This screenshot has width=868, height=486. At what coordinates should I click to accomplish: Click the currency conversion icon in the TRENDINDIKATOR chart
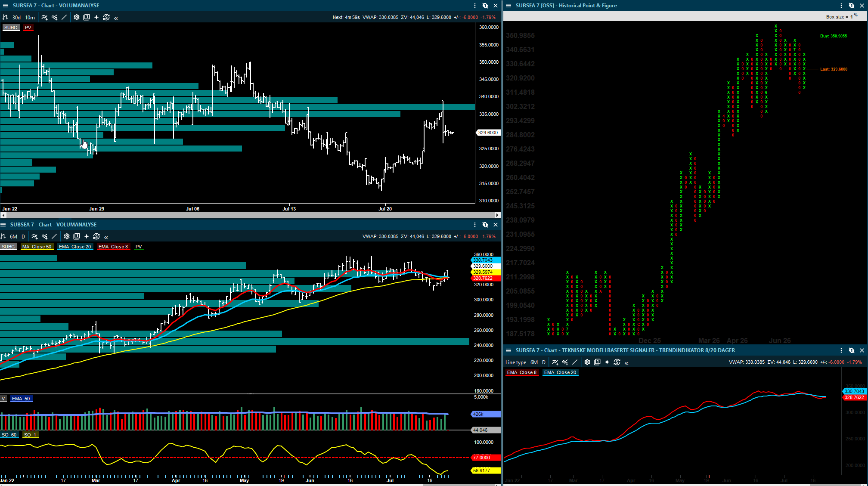617,362
